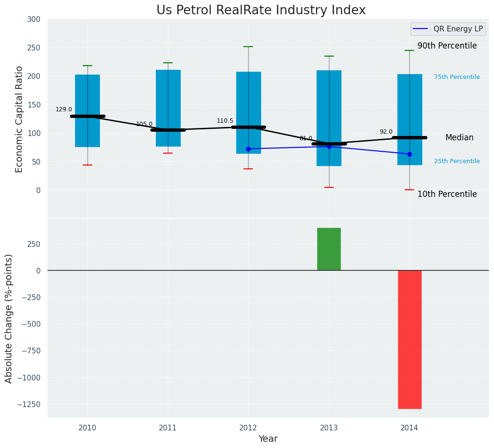This screenshot has width=494, height=448.
Task: Click the 129.0 median value label
Action: tap(64, 109)
